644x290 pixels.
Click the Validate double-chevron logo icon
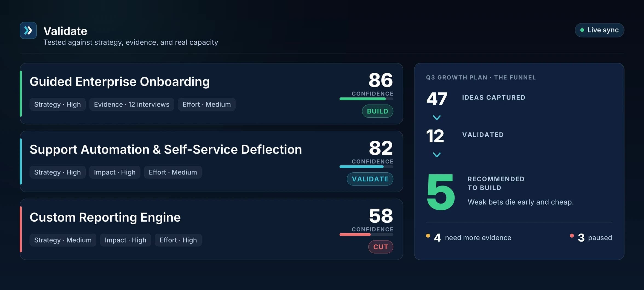(28, 30)
